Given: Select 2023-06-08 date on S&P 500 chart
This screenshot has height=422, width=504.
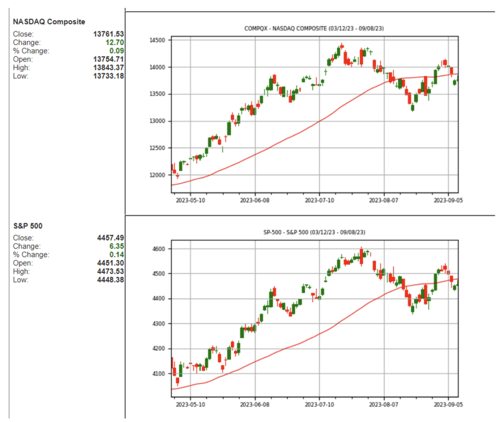Looking at the screenshot, I should [x=255, y=404].
